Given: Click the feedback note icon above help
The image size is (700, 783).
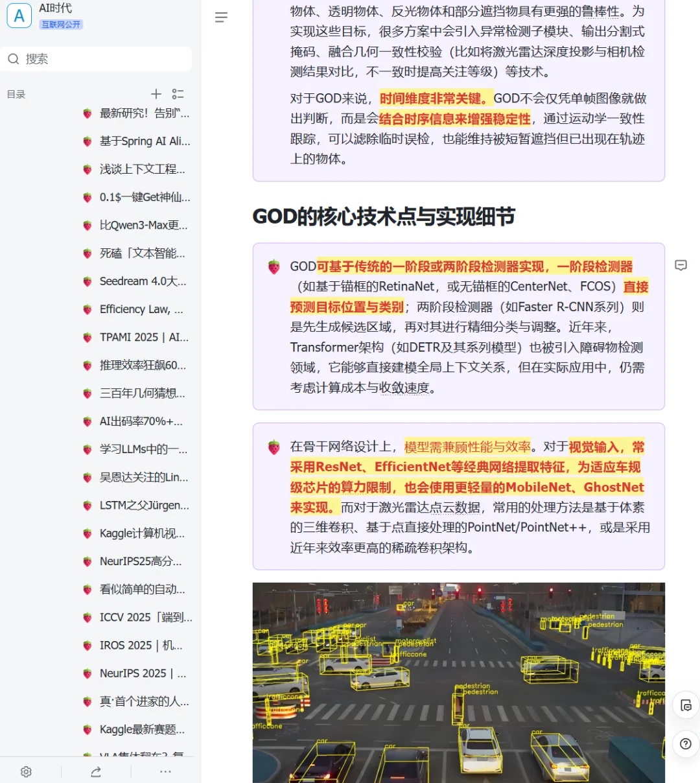Looking at the screenshot, I should click(686, 705).
